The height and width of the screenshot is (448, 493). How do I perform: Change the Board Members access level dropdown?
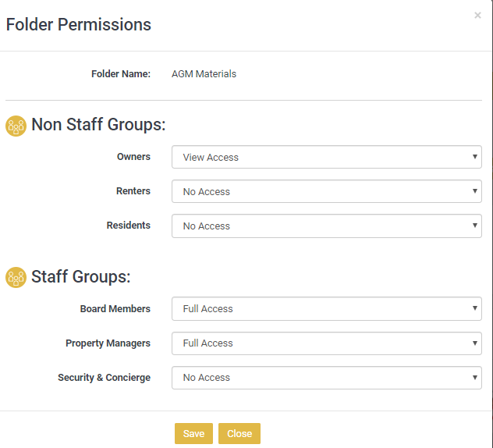(x=326, y=308)
